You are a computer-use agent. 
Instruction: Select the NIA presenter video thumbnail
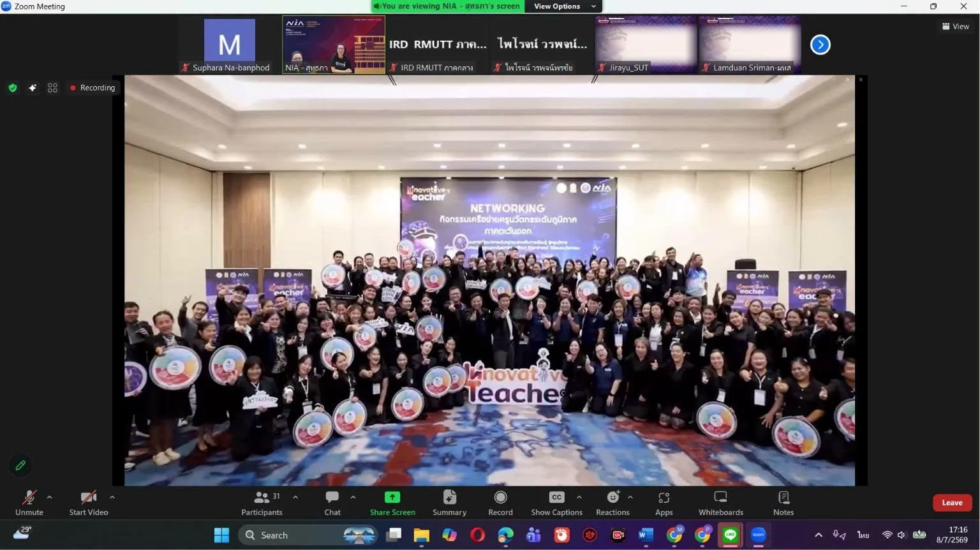(x=334, y=45)
